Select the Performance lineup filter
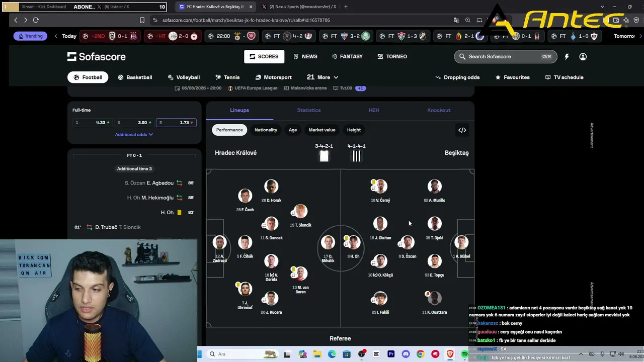 point(229,130)
